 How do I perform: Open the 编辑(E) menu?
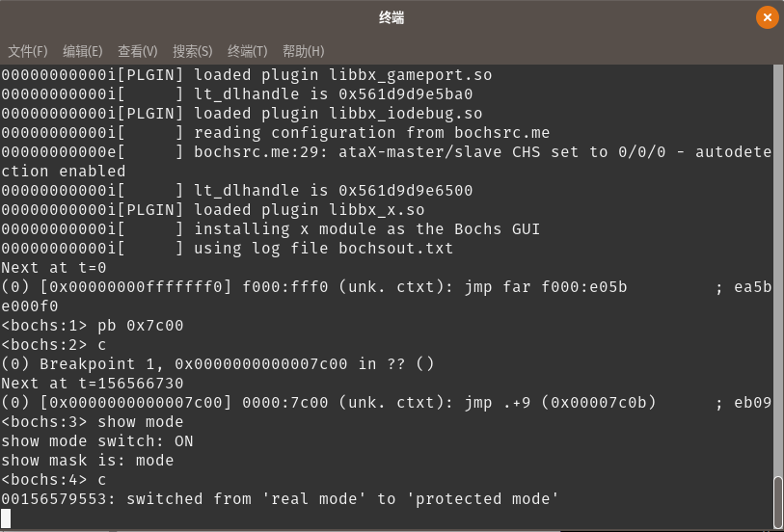83,51
